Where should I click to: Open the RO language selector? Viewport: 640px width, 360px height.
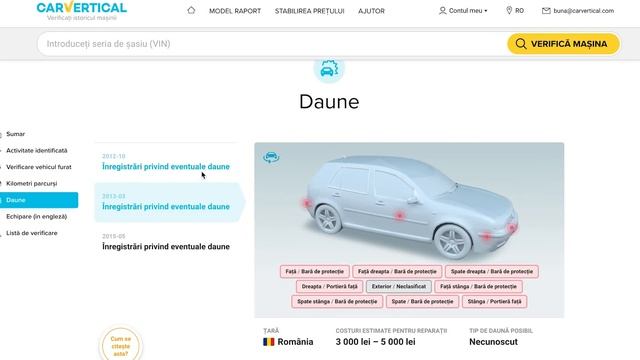tap(515, 11)
